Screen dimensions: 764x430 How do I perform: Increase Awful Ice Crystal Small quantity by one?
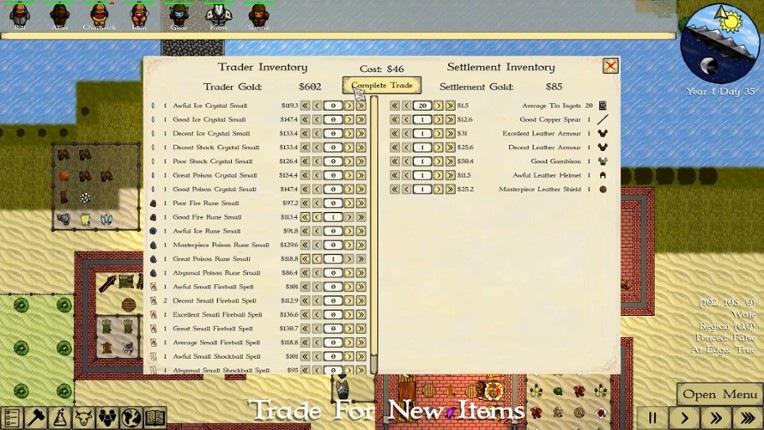coord(349,106)
